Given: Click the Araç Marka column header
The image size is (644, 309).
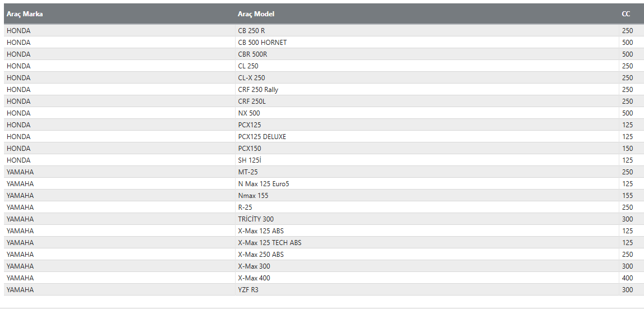Looking at the screenshot, I should (x=25, y=14).
